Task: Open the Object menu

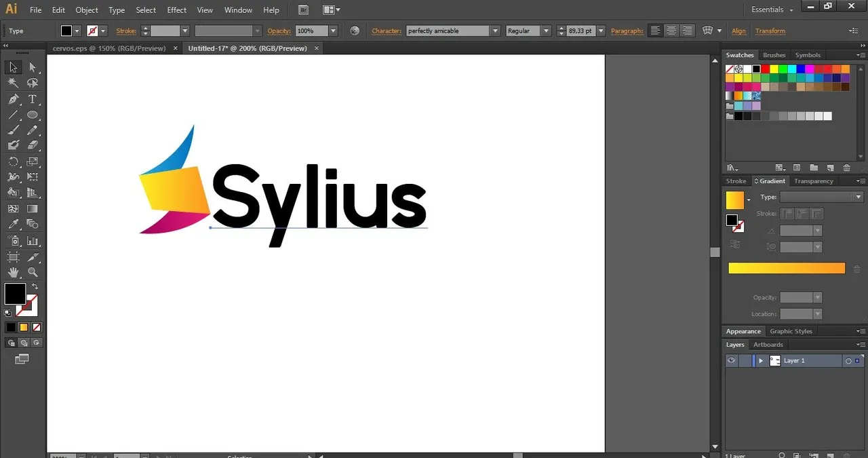Action: 87,10
